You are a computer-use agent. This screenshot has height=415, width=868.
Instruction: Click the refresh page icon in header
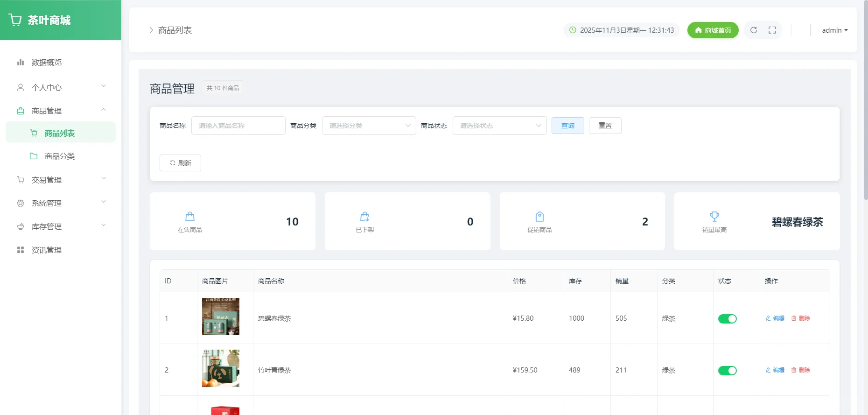pyautogui.click(x=754, y=30)
